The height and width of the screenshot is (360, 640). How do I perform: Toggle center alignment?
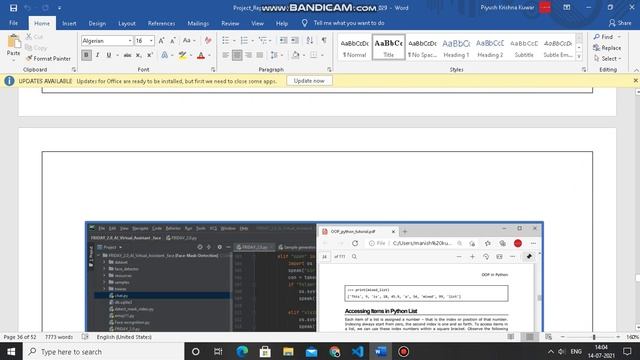pos(237,55)
